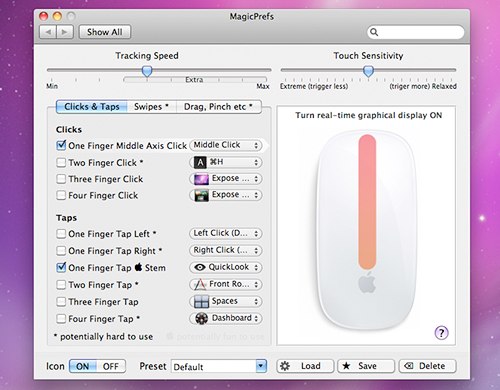
Task: Open Four Finger Click Expose dropdown
Action: (226, 195)
